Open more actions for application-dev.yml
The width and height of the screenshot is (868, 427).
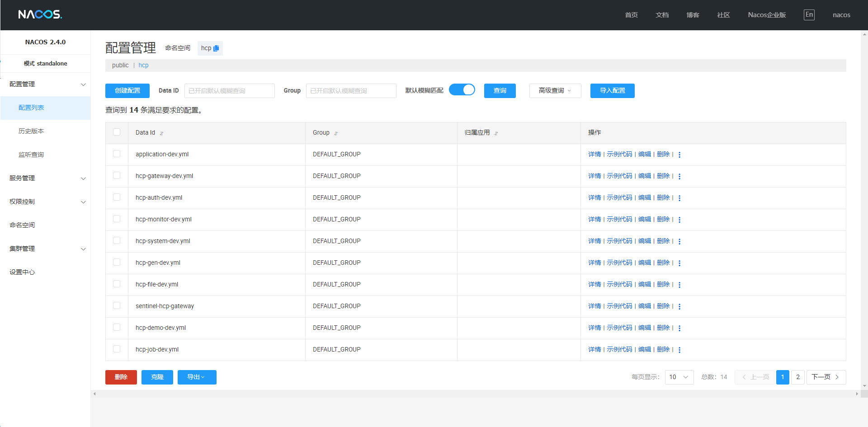(x=679, y=155)
